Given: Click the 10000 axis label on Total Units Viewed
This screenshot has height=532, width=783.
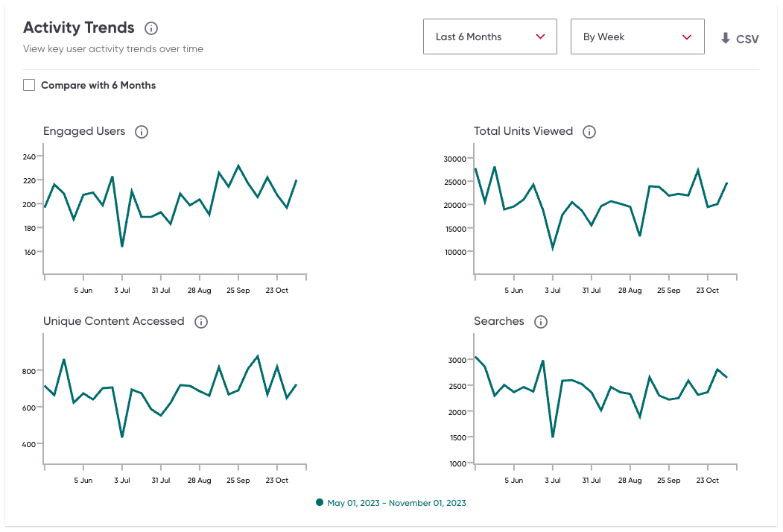Looking at the screenshot, I should pyautogui.click(x=455, y=253).
